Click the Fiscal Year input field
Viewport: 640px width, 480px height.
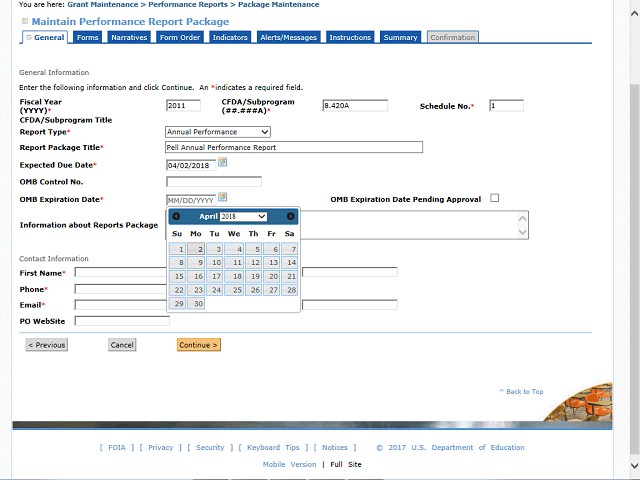183,105
